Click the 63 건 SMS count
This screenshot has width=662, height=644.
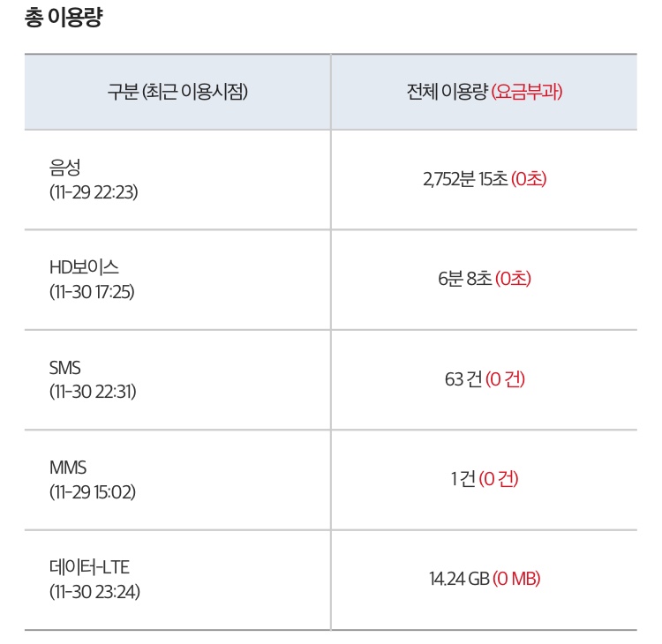pyautogui.click(x=463, y=379)
